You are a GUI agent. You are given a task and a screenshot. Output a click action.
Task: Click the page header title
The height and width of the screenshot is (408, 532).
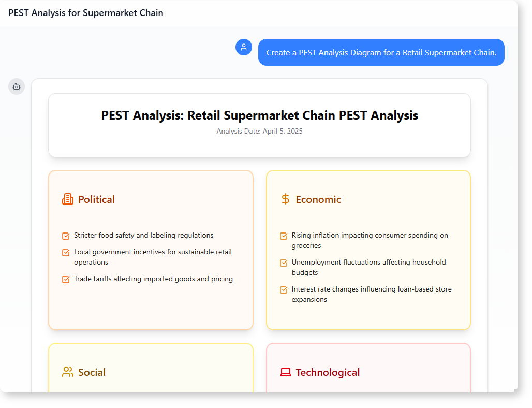(x=86, y=13)
